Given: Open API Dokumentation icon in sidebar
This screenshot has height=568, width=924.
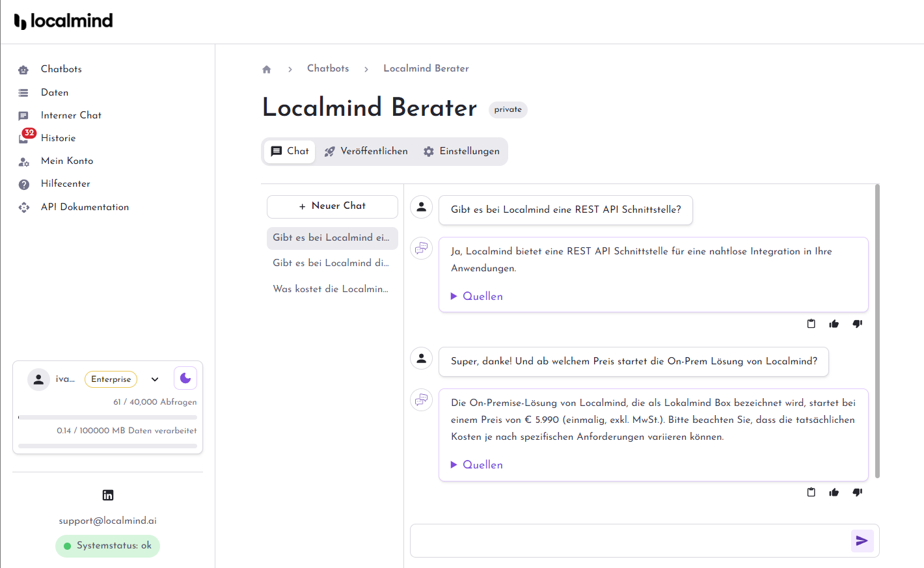Looking at the screenshot, I should coord(24,208).
